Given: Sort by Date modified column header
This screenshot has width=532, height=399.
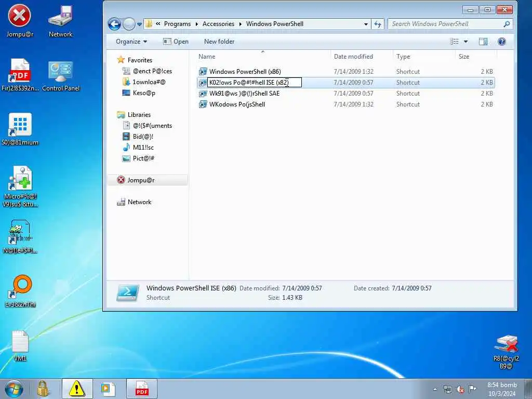Looking at the screenshot, I should click(362, 56).
